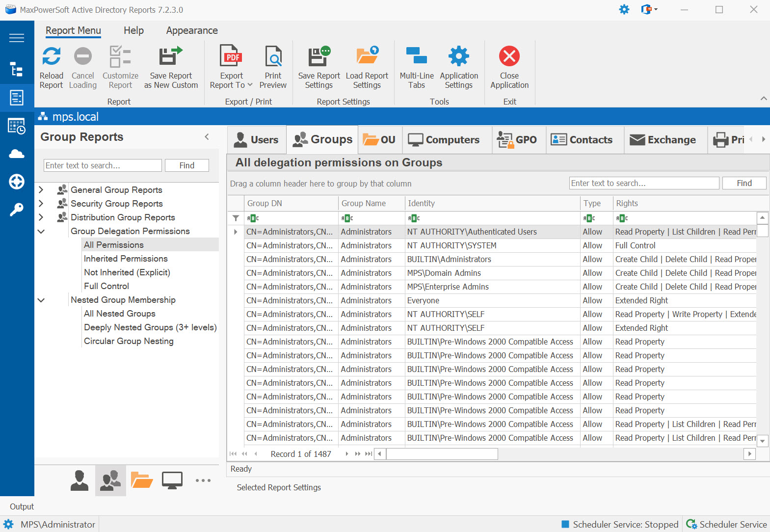The image size is (770, 532).
Task: Select Circular Group Nesting report
Action: pos(129,341)
